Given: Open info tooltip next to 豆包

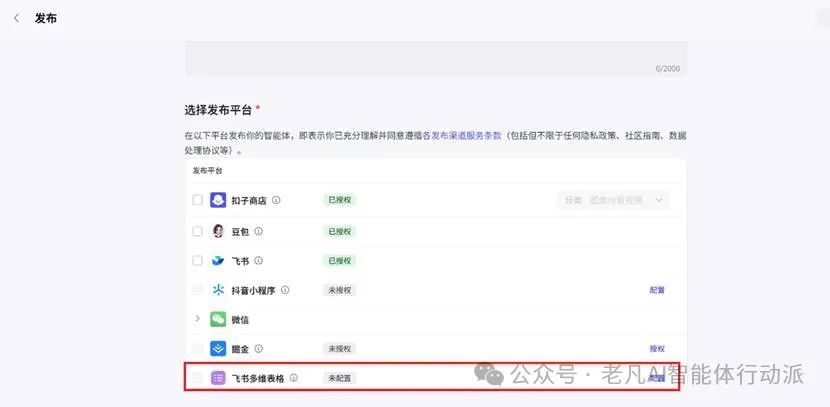Looking at the screenshot, I should click(258, 231).
